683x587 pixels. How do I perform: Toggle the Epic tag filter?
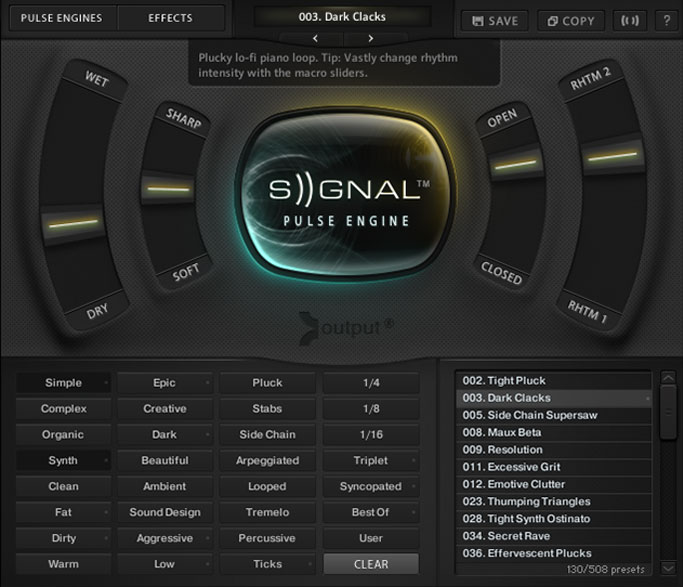(165, 383)
